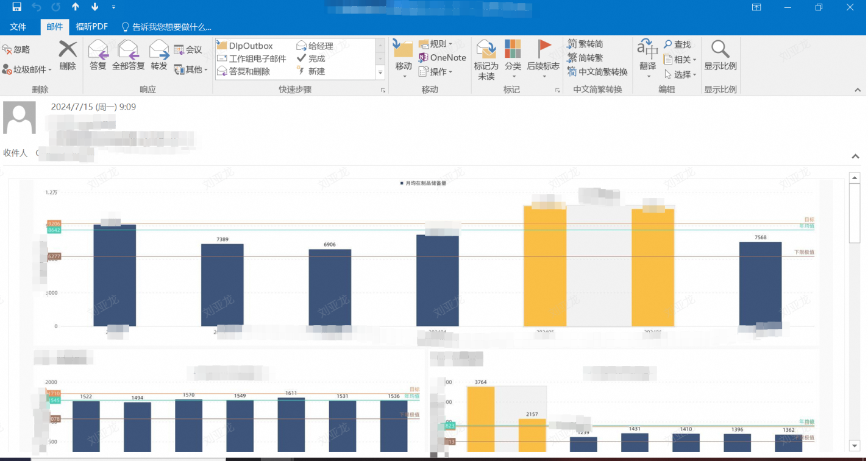The height and width of the screenshot is (461, 868).
Task: Click the 删除 (Delete) icon
Action: pyautogui.click(x=68, y=56)
